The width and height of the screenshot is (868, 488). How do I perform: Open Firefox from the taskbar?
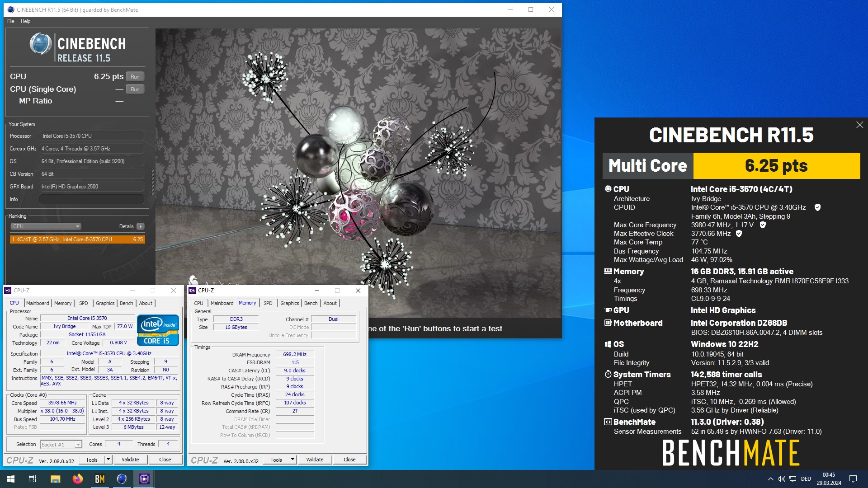77,479
